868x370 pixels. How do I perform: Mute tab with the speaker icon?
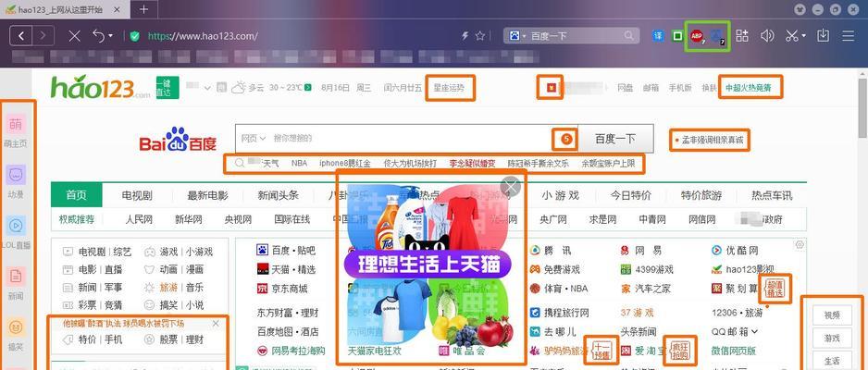[x=767, y=36]
